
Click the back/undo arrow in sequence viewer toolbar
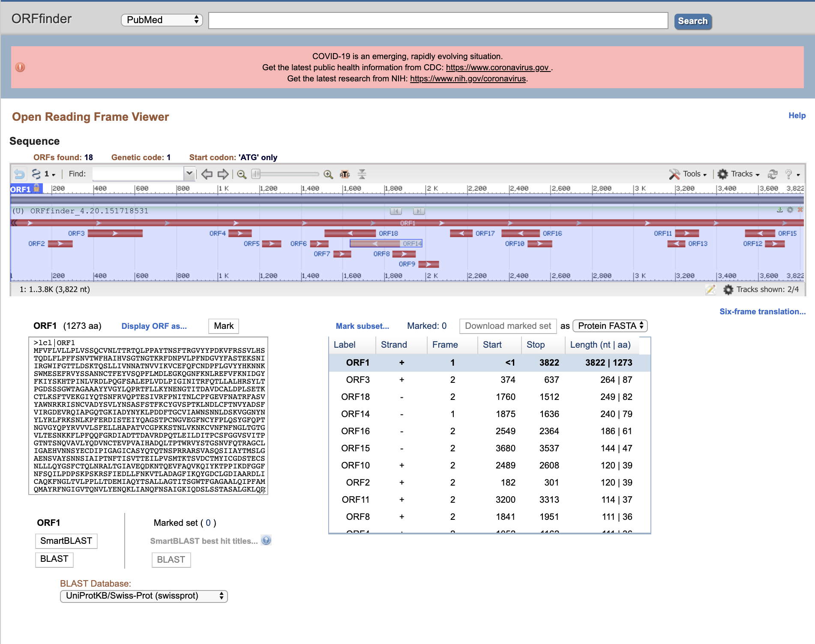[19, 174]
